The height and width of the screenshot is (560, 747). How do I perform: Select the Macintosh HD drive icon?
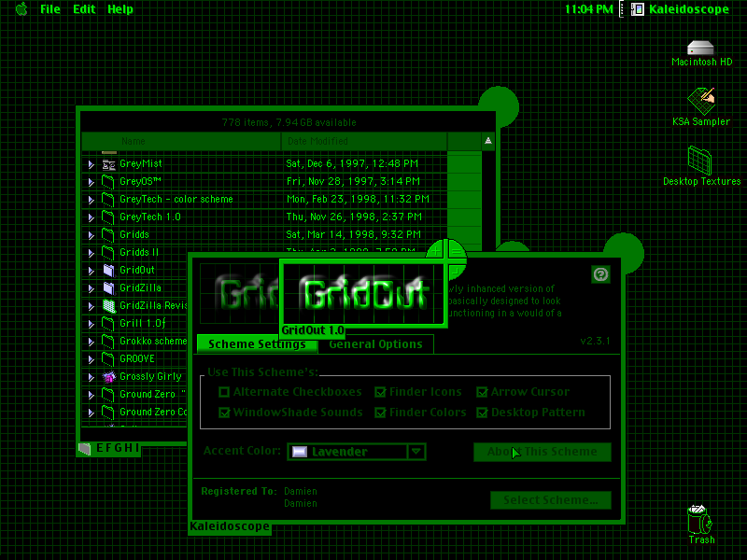tap(701, 48)
